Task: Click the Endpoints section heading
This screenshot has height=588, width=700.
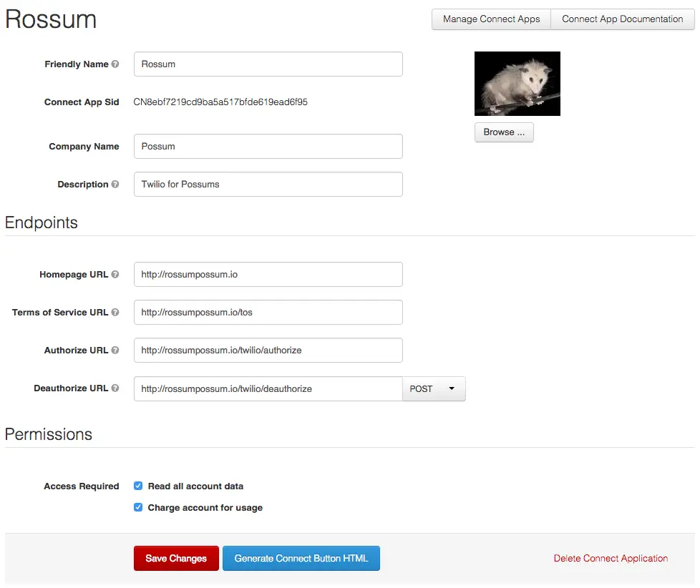Action: click(x=41, y=222)
